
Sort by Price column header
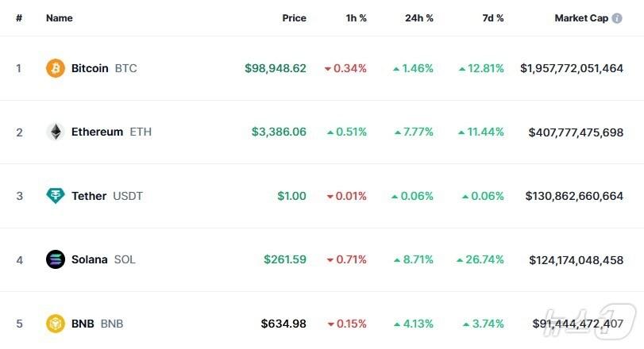[x=294, y=17]
